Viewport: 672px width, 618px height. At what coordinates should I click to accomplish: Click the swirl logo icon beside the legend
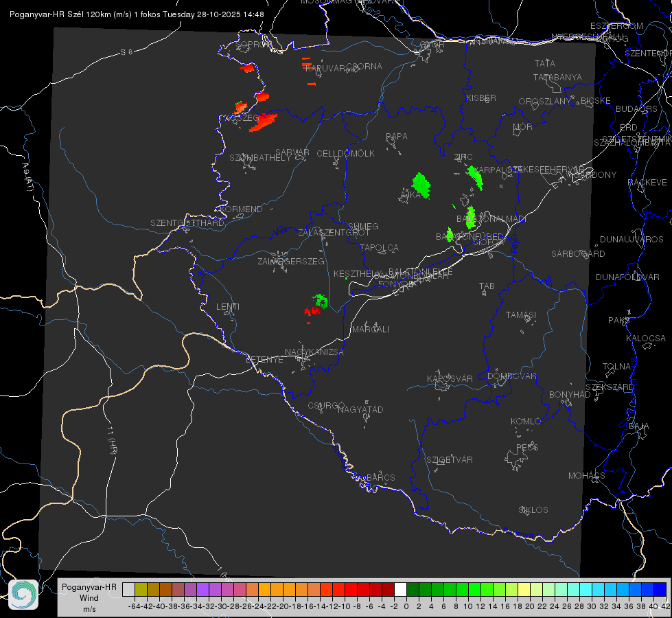click(x=23, y=595)
